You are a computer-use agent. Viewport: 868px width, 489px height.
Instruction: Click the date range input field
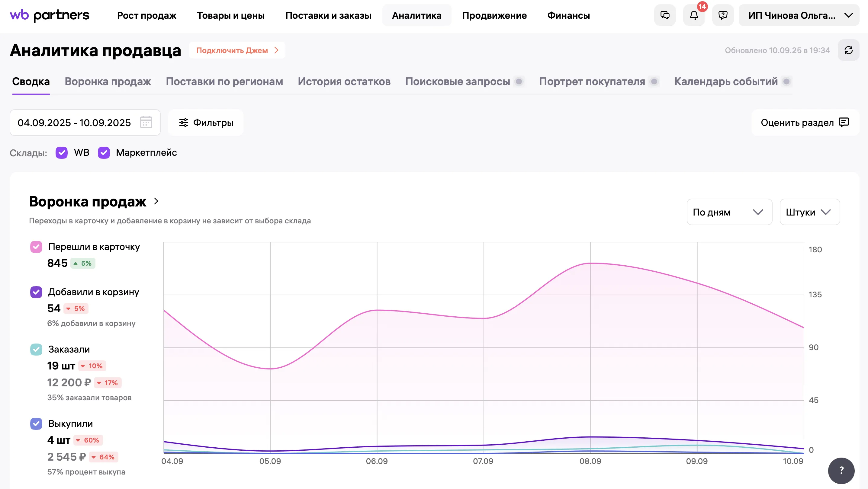74,122
